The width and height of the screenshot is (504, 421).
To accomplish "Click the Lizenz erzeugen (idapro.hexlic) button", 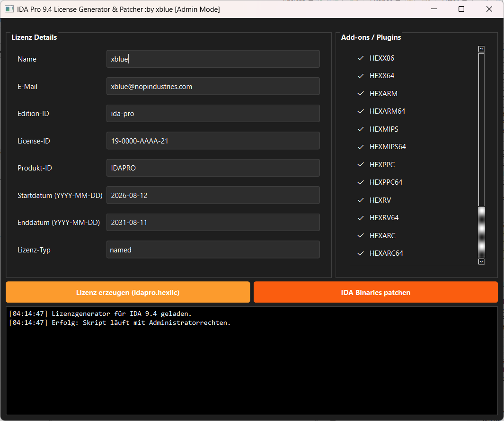I will (128, 292).
